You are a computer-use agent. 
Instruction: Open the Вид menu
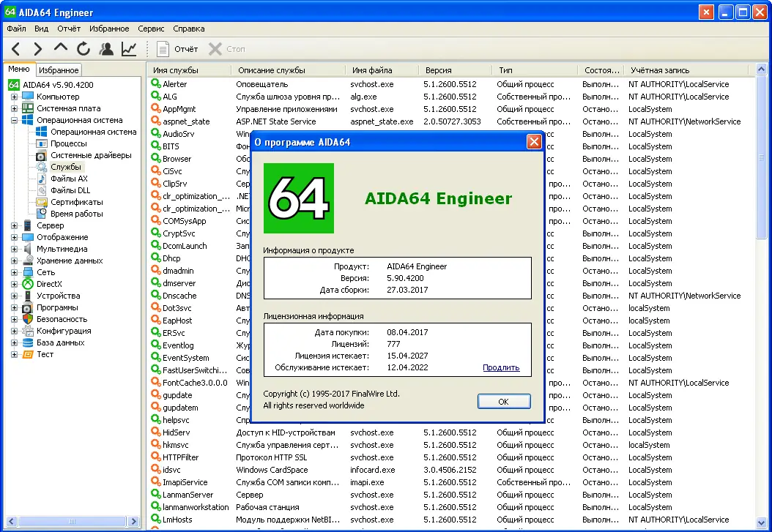tap(41, 29)
